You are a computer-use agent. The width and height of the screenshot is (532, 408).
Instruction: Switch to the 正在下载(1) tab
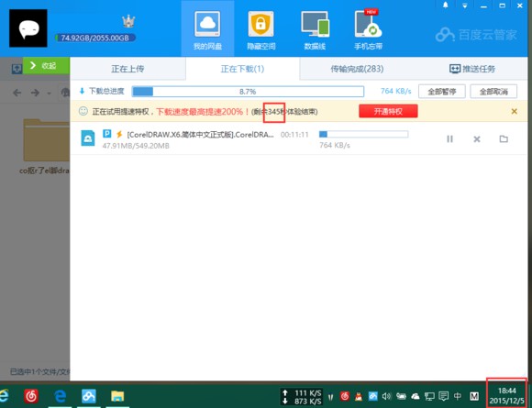pyautogui.click(x=242, y=69)
